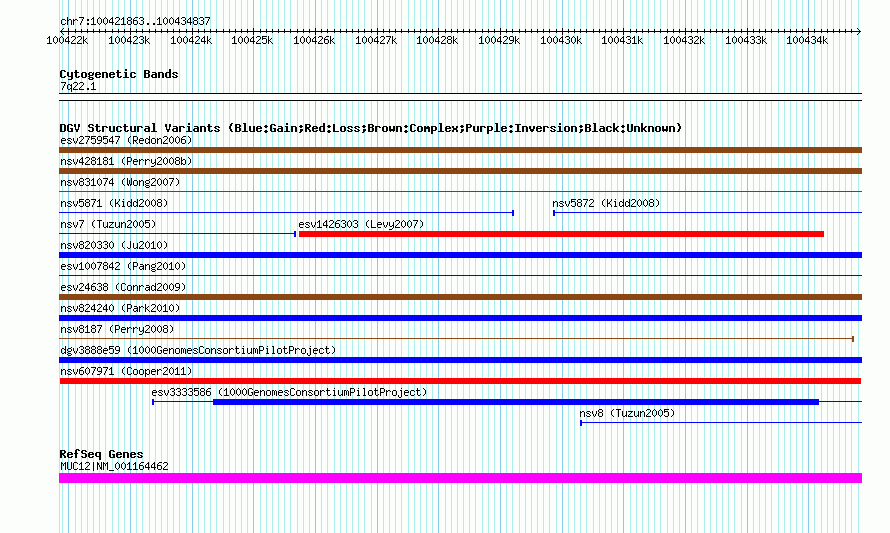Click the dgv3888e59 1000GenomesConsortiumPilotProject label

[x=198, y=350]
